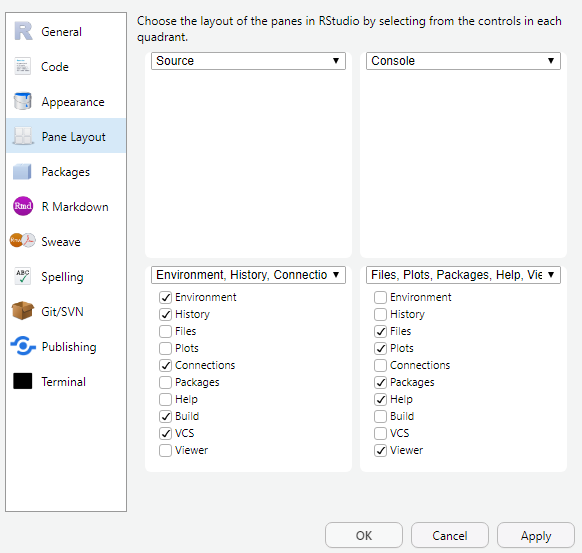This screenshot has height=553, width=582.
Task: Click the Cancel button
Action: [x=450, y=536]
